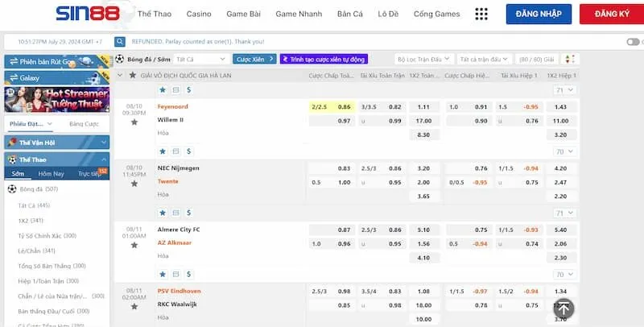The width and height of the screenshot is (644, 327).
Task: Click dollar icon above Almere City match
Action: 188,213
